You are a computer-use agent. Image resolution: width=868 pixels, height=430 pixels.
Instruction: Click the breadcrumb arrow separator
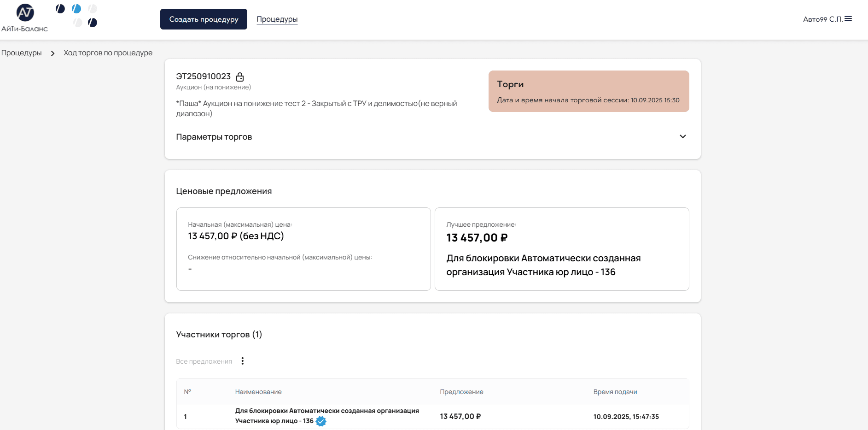(x=52, y=53)
